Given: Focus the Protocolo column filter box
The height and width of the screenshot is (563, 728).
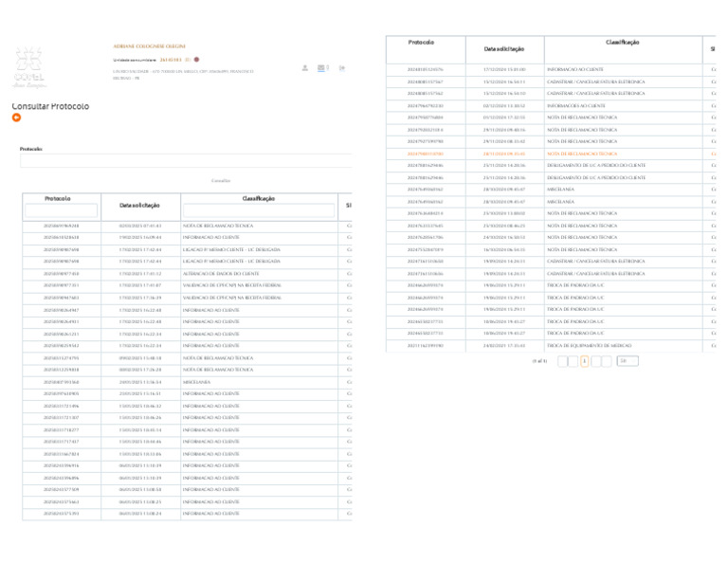Looking at the screenshot, I should point(62,210).
